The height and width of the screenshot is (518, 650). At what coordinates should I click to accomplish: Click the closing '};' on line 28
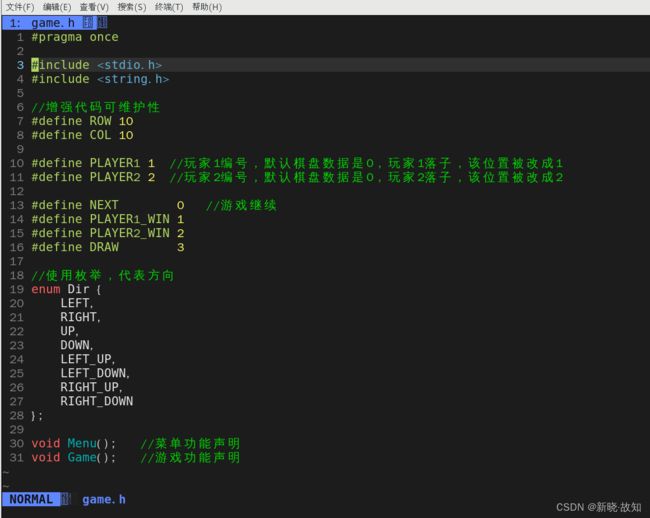click(x=37, y=416)
